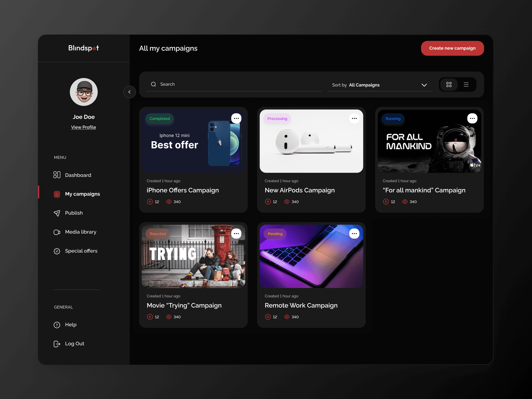Click the views eye icon on AirPods card
The height and width of the screenshot is (399, 532).
(x=287, y=201)
